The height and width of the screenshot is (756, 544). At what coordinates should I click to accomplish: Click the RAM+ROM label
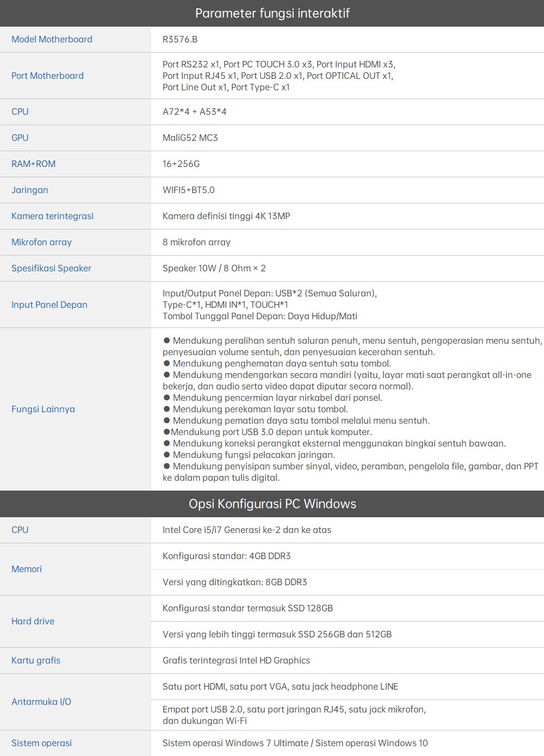point(33,164)
